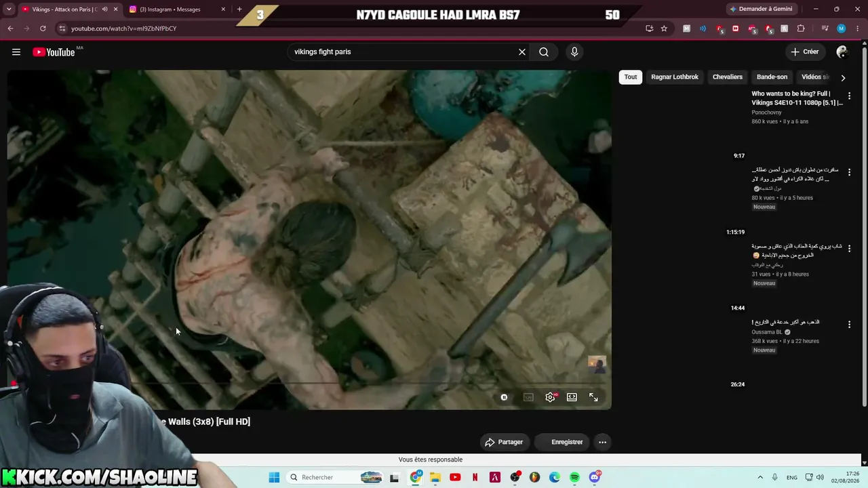Reload the YouTube page

43,28
